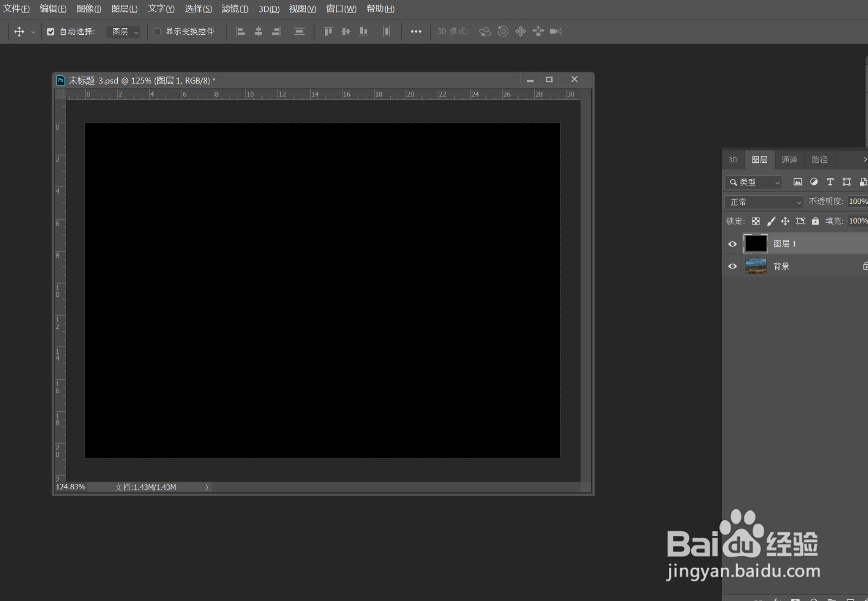
Task: Switch to the 路径 paths tab
Action: (820, 160)
